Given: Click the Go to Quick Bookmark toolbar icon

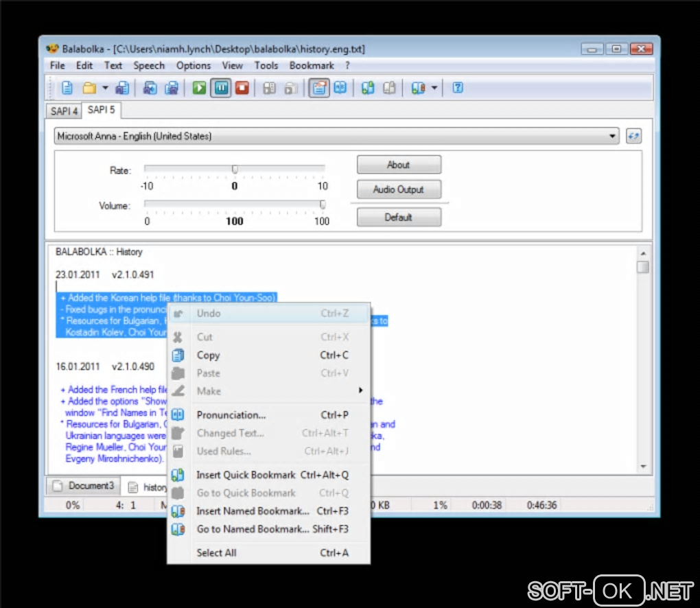Looking at the screenshot, I should pos(389,88).
